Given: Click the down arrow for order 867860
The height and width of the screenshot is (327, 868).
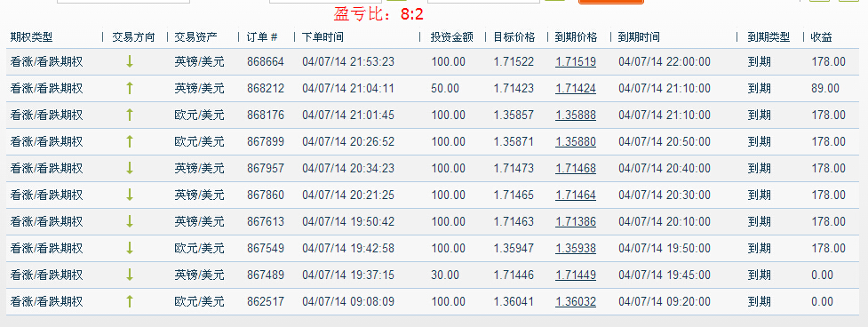Looking at the screenshot, I should [x=130, y=195].
